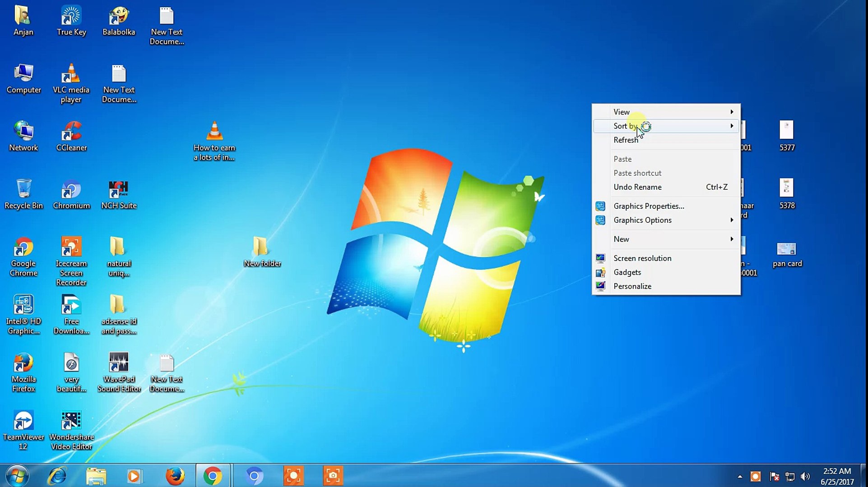Click the volume speaker tray icon

[805, 477]
